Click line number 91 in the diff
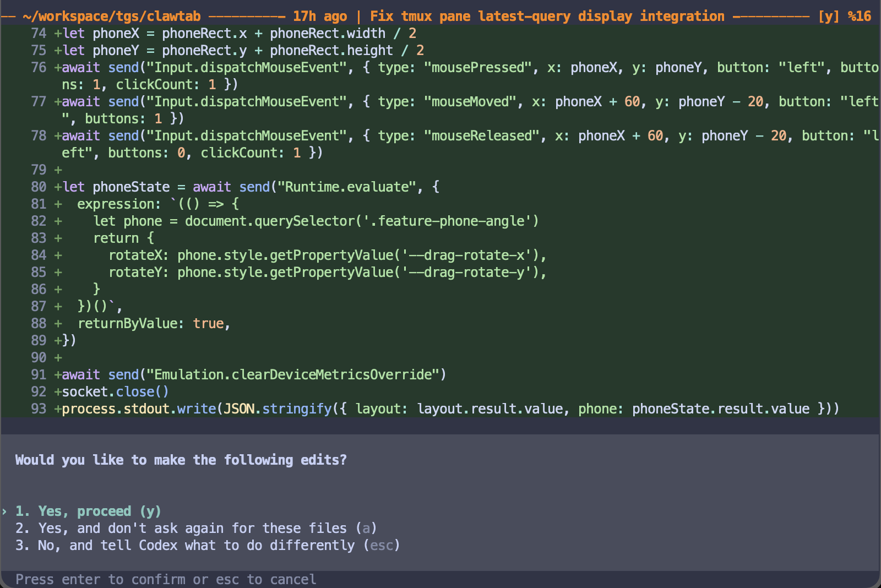The width and height of the screenshot is (881, 588). pyautogui.click(x=39, y=375)
